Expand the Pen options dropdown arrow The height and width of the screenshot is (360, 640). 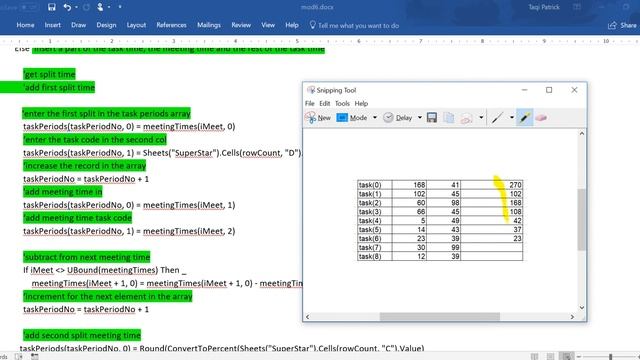click(512, 118)
